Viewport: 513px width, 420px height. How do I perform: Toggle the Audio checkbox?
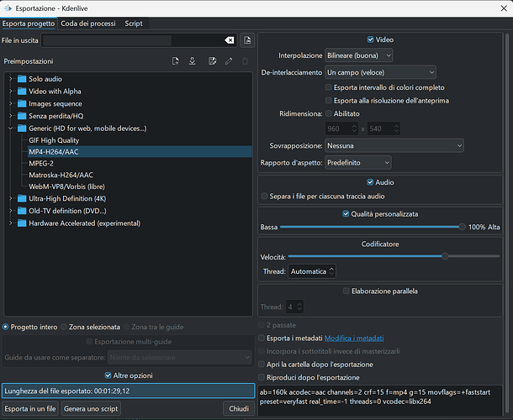(370, 182)
